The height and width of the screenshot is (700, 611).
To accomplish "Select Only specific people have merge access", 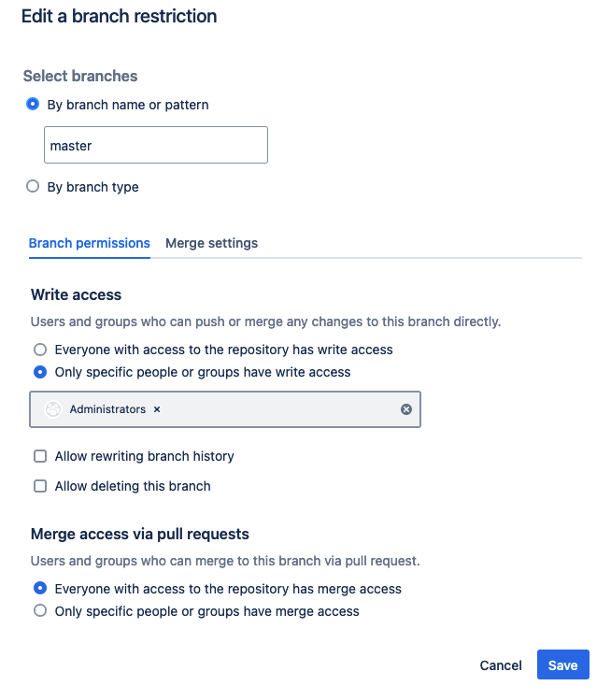I will click(x=40, y=611).
